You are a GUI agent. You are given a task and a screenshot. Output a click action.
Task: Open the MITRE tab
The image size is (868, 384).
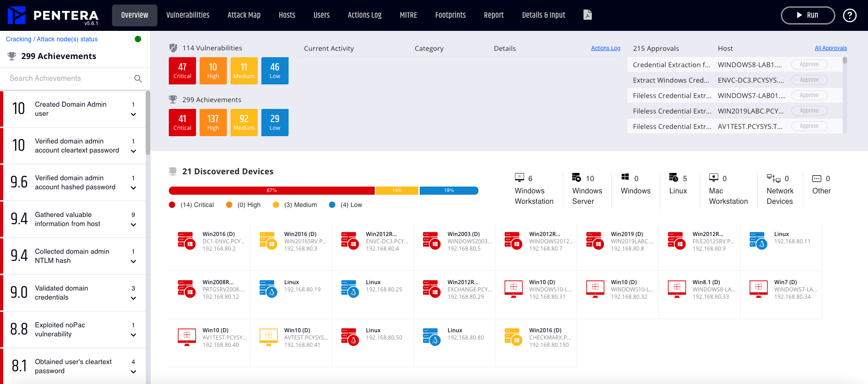pos(408,15)
